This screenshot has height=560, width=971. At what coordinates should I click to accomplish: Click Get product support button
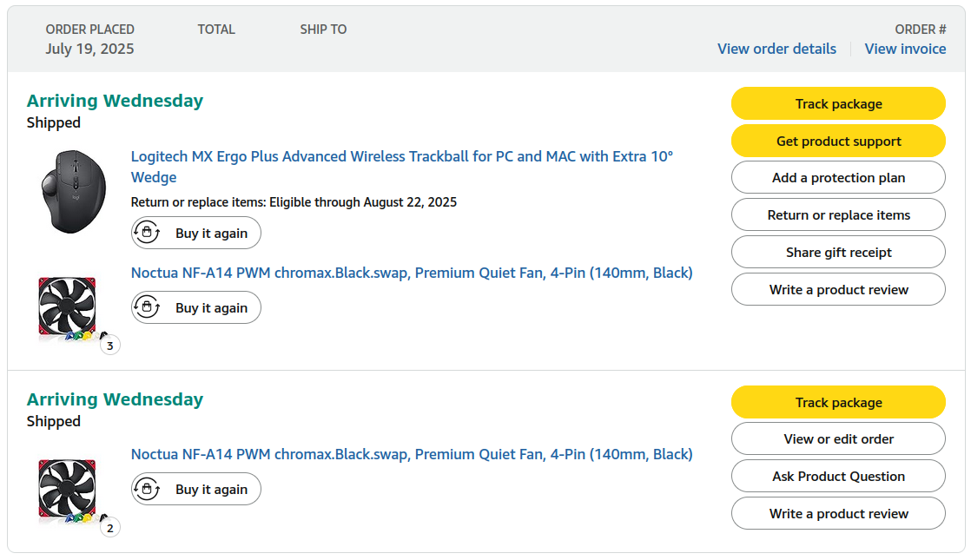838,141
